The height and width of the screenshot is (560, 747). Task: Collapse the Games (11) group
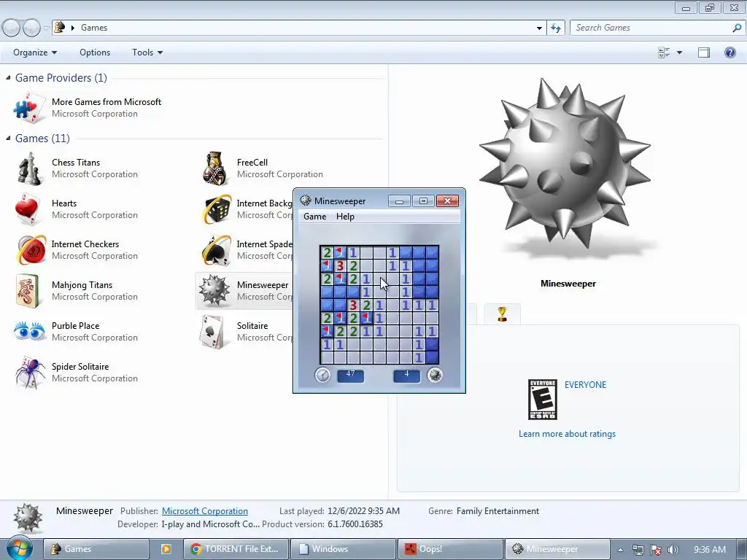pyautogui.click(x=7, y=138)
